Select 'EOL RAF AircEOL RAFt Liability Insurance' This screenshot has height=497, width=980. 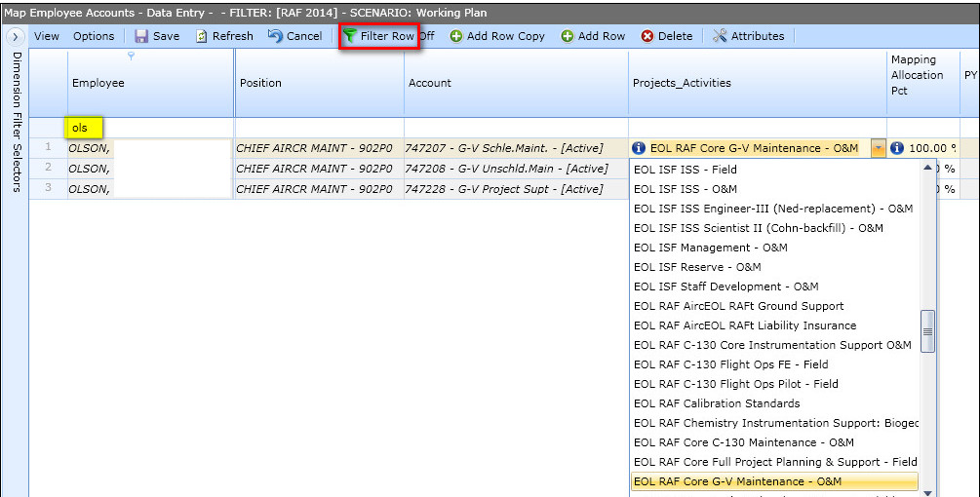[775, 325]
